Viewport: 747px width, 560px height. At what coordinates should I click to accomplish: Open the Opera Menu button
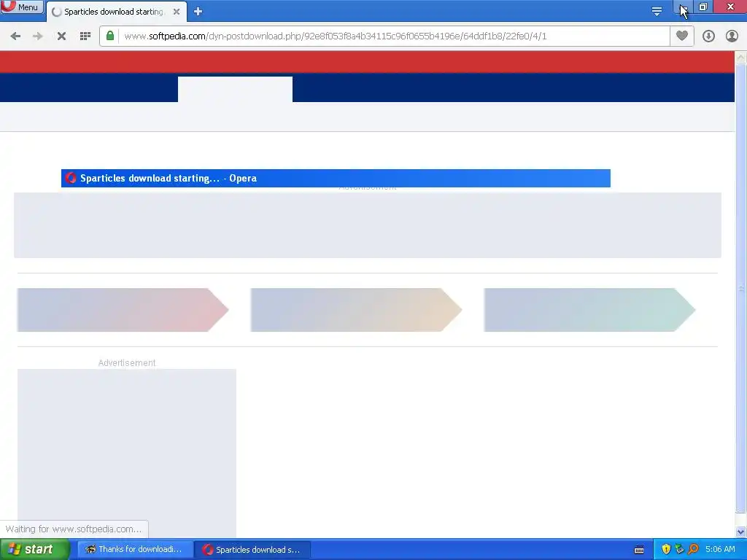click(x=22, y=7)
